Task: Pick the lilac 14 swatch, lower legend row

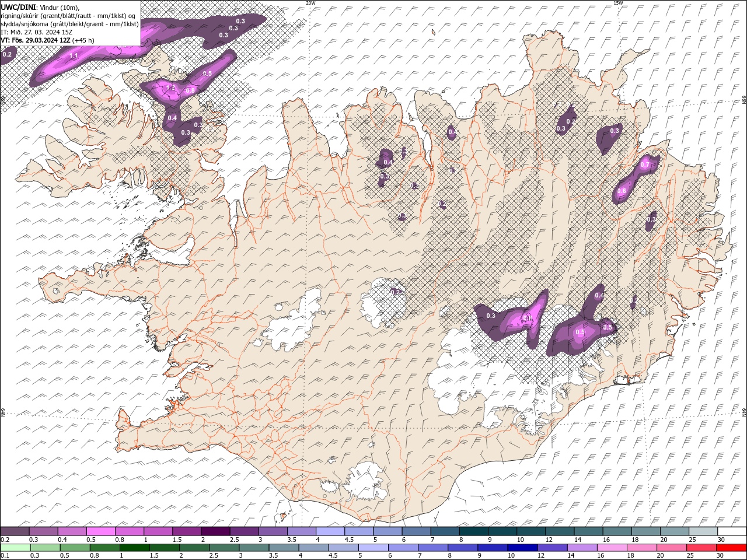Action: click(x=582, y=548)
